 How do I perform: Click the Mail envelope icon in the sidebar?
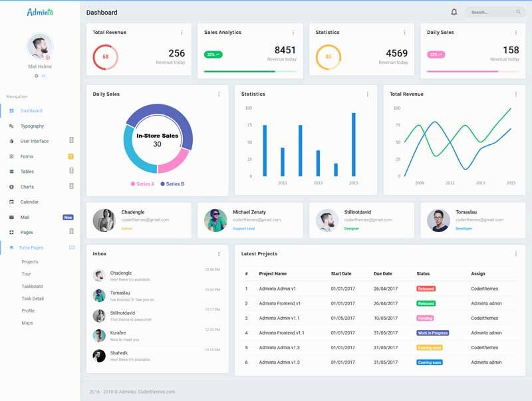tap(11, 217)
